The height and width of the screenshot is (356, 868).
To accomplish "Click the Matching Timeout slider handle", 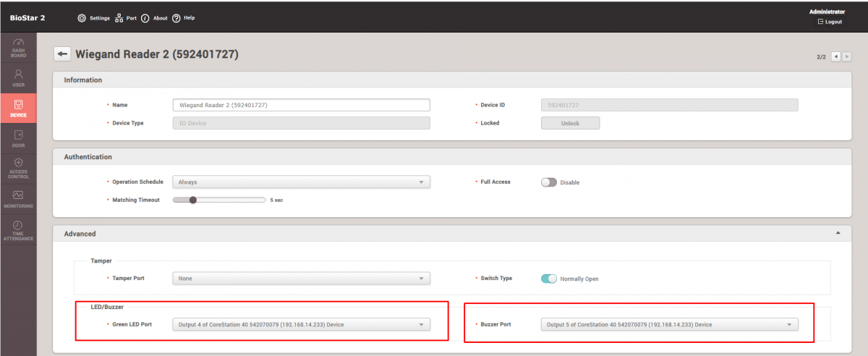I will (192, 200).
